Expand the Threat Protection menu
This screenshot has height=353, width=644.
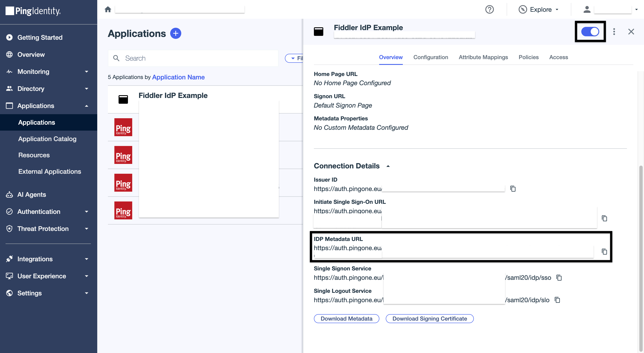pyautogui.click(x=87, y=229)
